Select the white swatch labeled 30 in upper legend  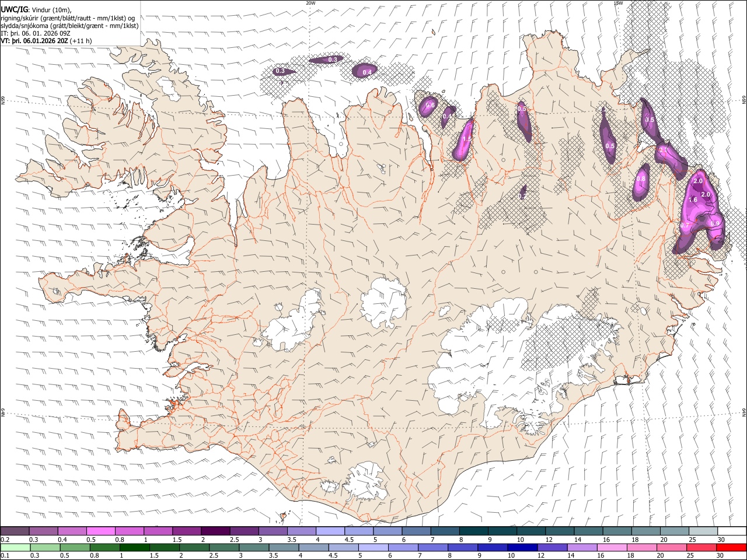coord(731,531)
